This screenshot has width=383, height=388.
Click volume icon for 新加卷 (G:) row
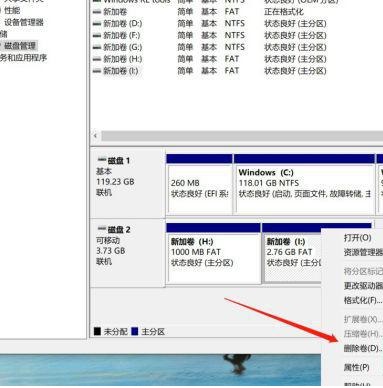click(x=97, y=47)
